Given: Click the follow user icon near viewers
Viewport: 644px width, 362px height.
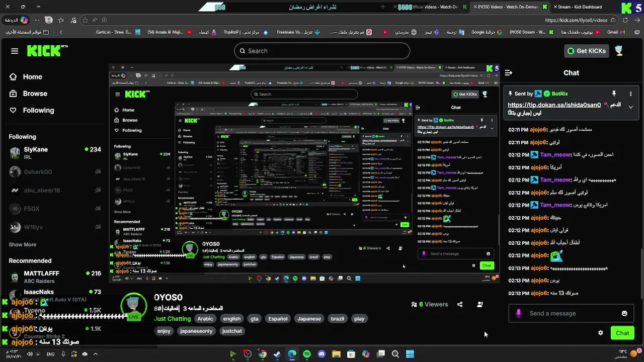Looking at the screenshot, I should pos(480,304).
